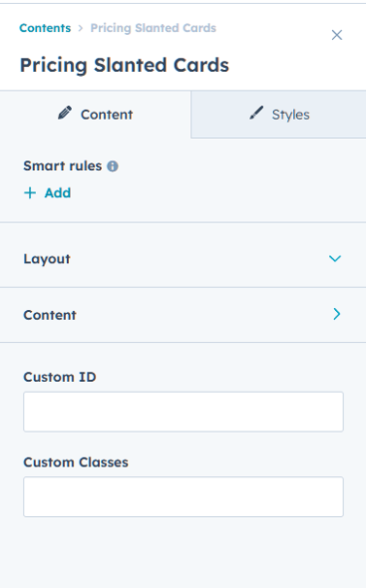The width and height of the screenshot is (366, 588).
Task: Click the Pricing Slanted Cards breadcrumb text
Action: (x=153, y=28)
